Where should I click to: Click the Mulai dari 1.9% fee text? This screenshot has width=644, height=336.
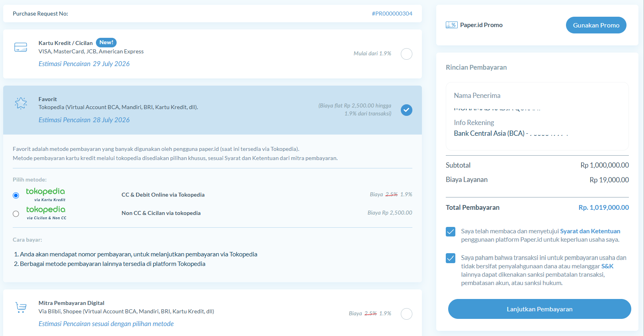coord(373,53)
